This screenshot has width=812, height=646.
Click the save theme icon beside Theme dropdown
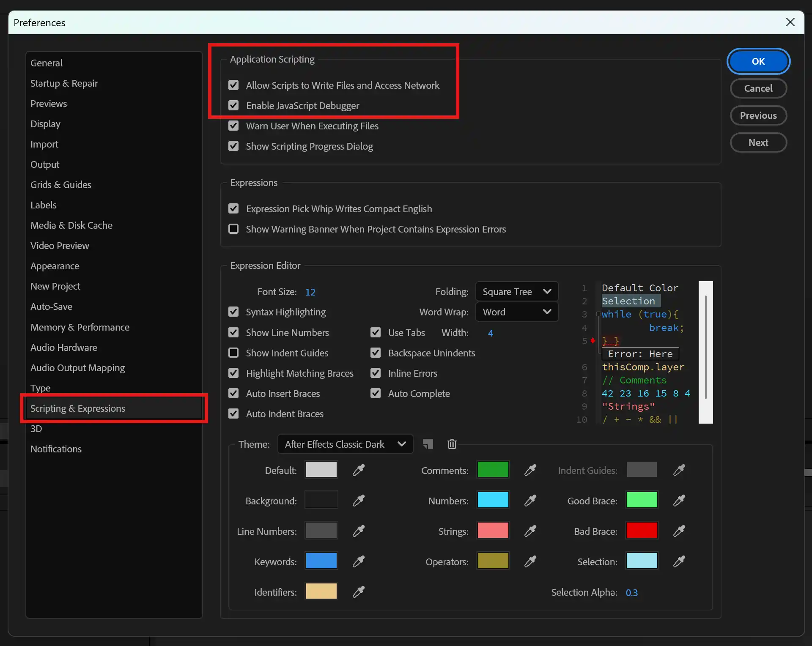[428, 444]
